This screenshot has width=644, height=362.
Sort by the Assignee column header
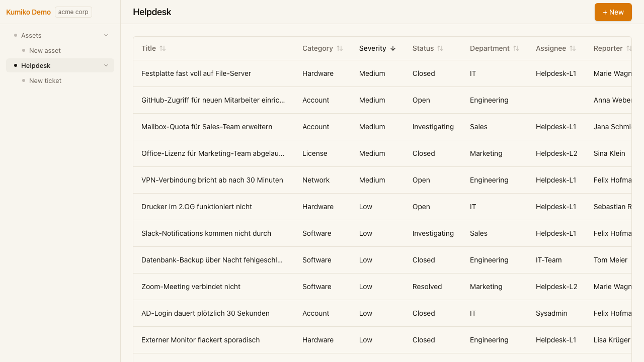(x=556, y=48)
